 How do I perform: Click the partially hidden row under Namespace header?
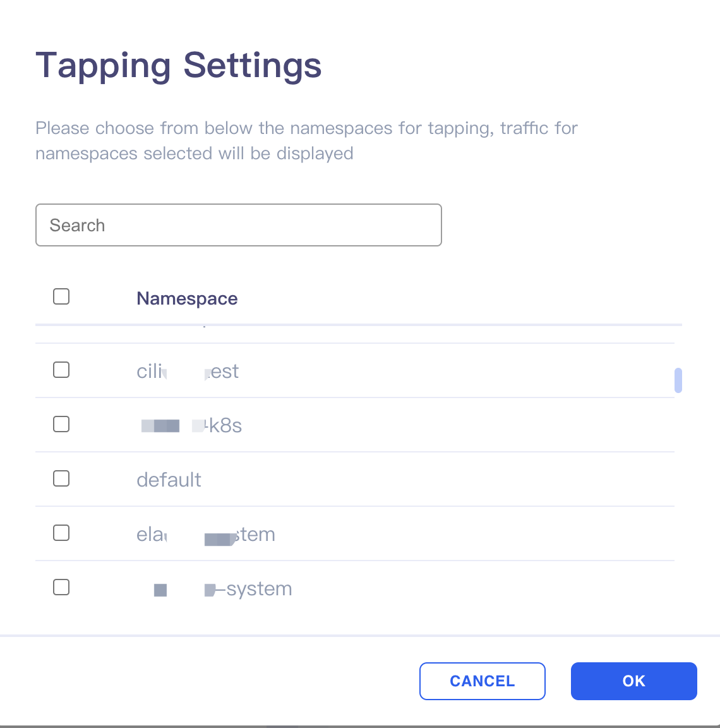coord(354,334)
